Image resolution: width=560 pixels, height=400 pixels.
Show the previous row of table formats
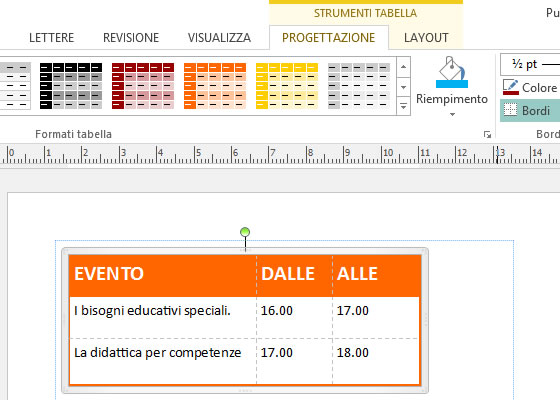(x=403, y=67)
